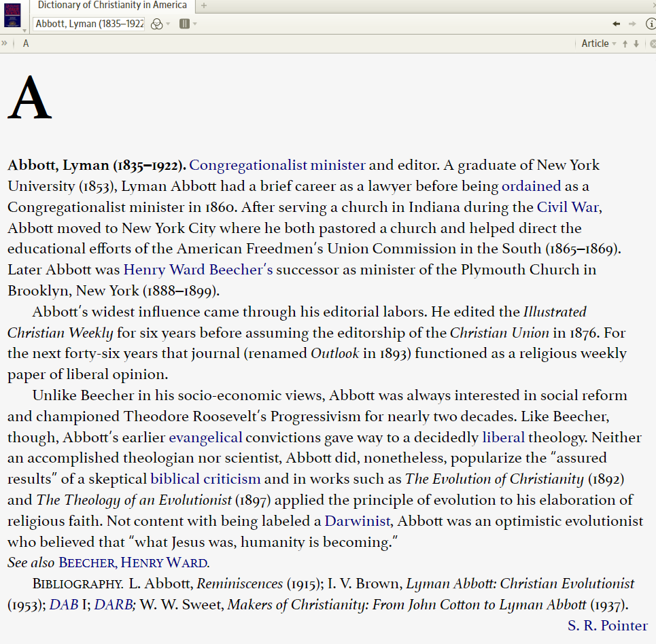Click the book cover icon for Dictionary of Christianity

tap(12, 15)
